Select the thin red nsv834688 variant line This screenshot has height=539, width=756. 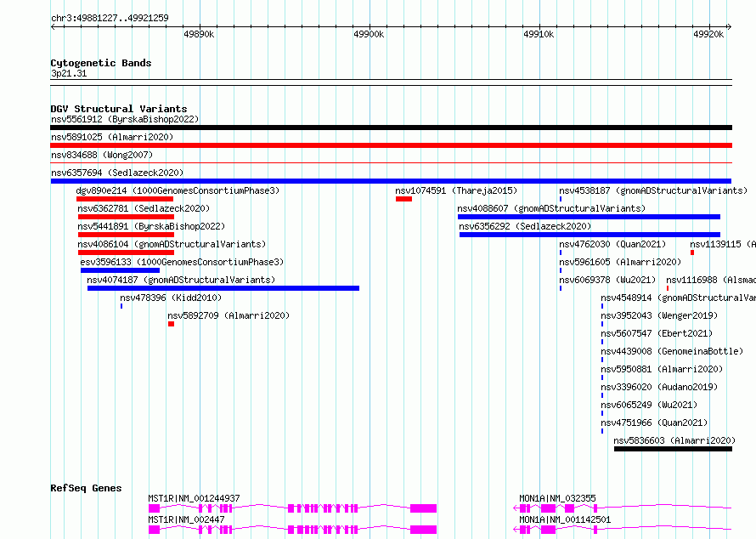coord(391,163)
